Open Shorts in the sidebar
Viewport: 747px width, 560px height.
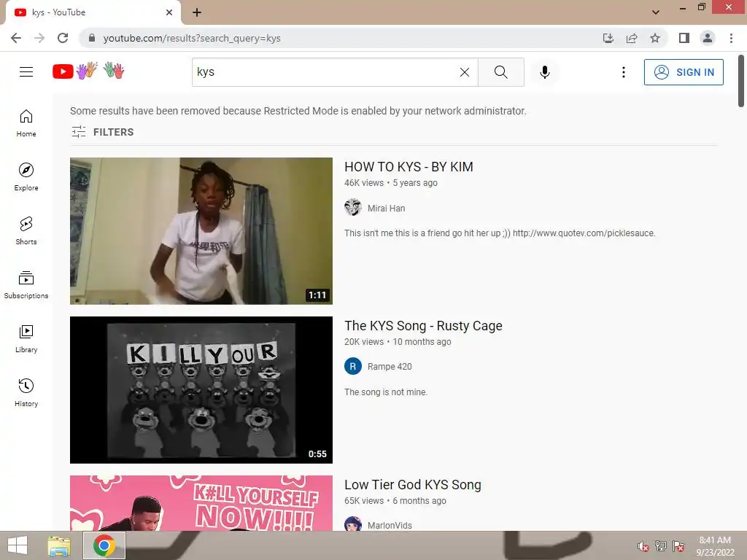click(26, 231)
